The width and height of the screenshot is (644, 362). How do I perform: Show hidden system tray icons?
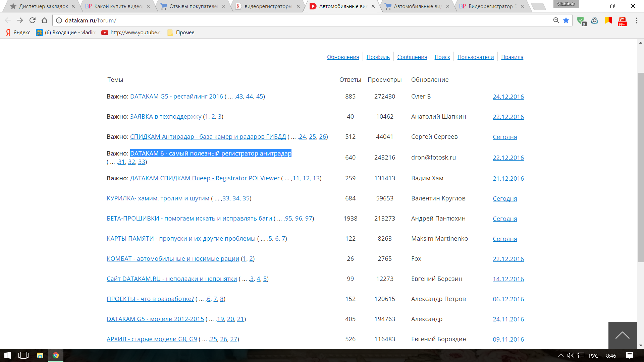pos(560,355)
